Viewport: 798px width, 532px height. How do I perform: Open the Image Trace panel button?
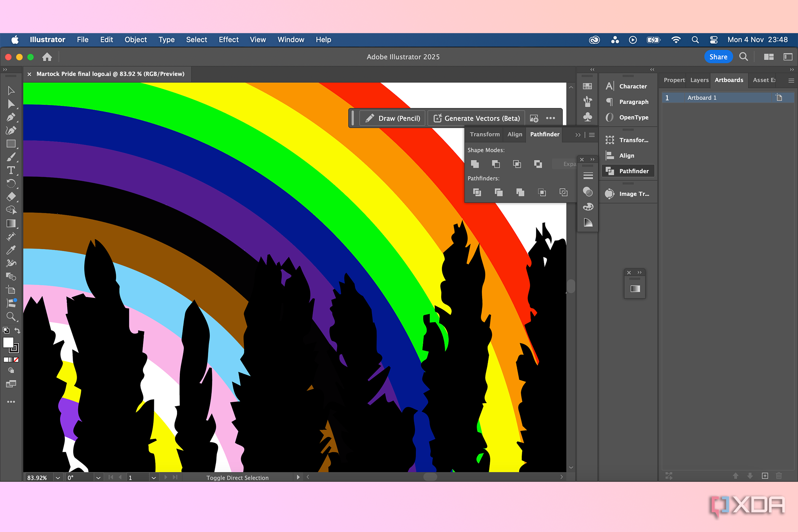click(x=628, y=194)
